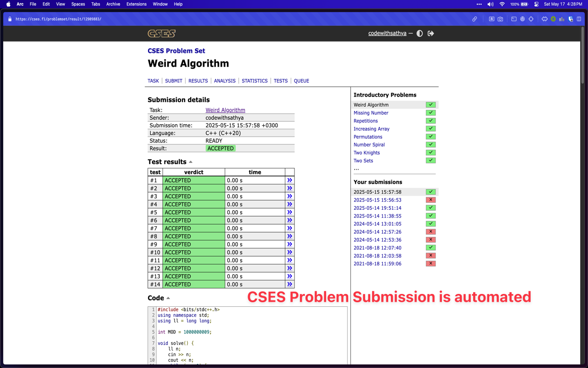
Task: Collapse the Test results section triangle
Action: pyautogui.click(x=191, y=162)
